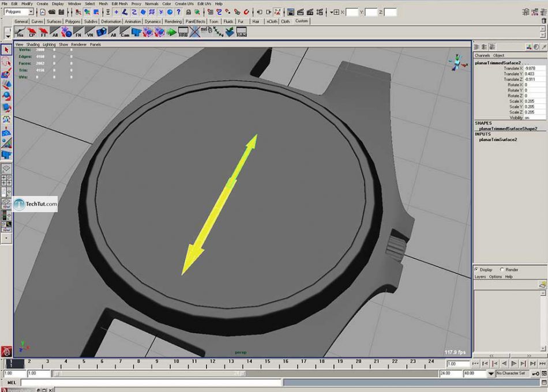Screen dimensions: 548x392
Task: Open the viewport Lighting menu
Action: click(49, 44)
